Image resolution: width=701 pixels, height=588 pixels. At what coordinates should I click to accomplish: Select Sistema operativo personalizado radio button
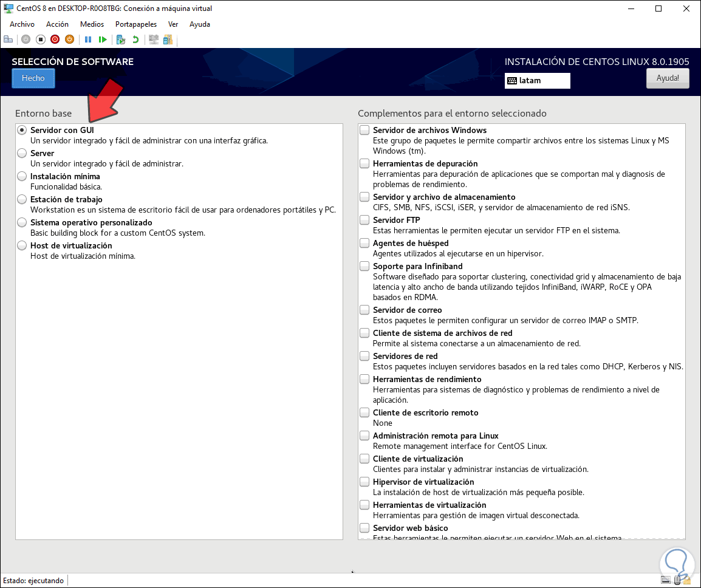click(x=22, y=222)
